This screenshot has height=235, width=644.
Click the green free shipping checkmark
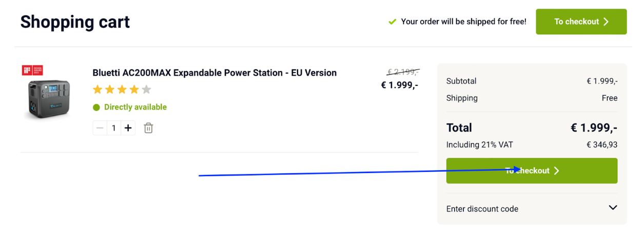pyautogui.click(x=393, y=22)
